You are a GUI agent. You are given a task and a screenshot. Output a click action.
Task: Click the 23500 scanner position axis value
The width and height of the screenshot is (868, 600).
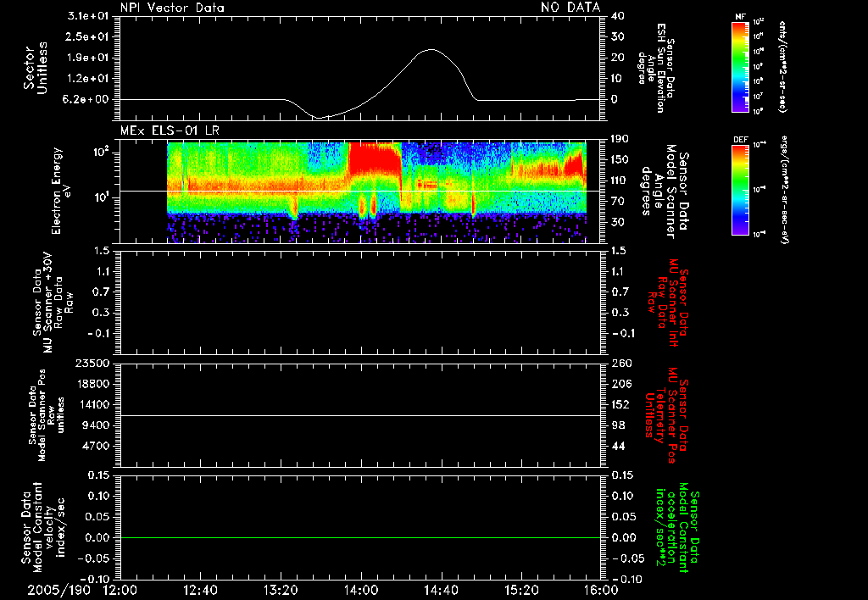(x=92, y=363)
